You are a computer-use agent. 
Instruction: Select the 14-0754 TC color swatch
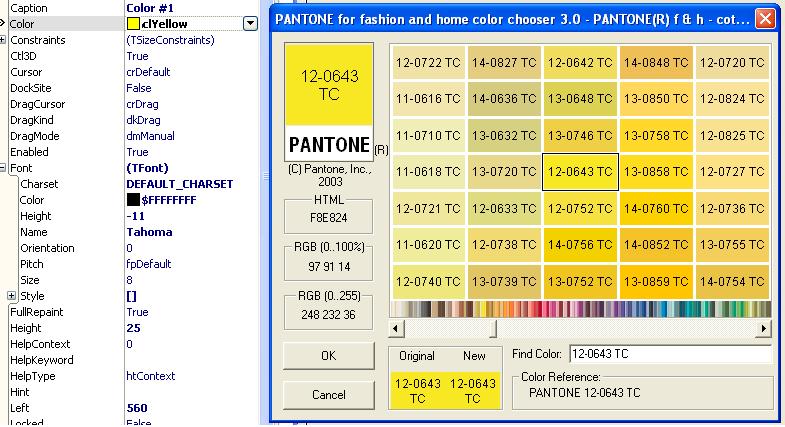click(732, 281)
